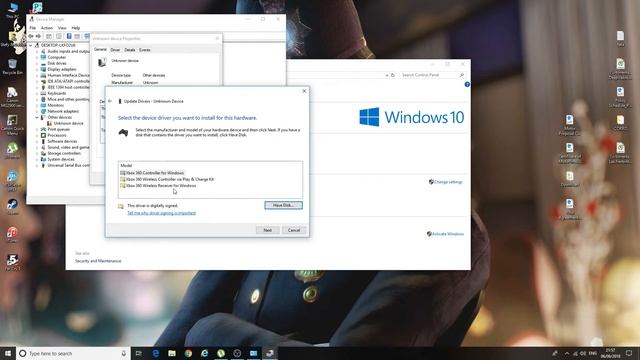Open the This PC desktop icon
Viewport: 640px width, 360px height.
[x=13, y=10]
